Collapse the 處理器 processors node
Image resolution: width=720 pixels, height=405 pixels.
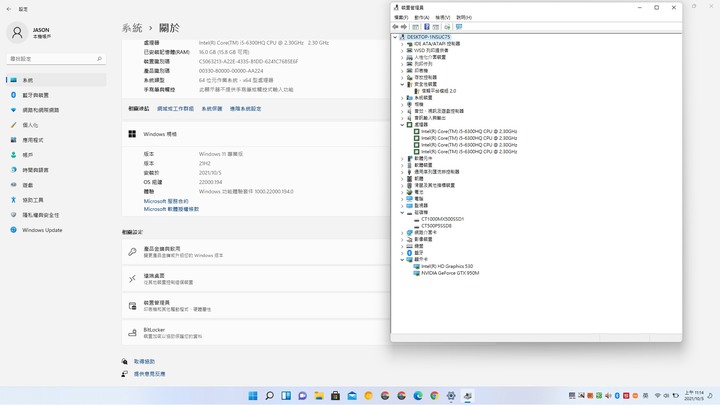[x=402, y=124]
